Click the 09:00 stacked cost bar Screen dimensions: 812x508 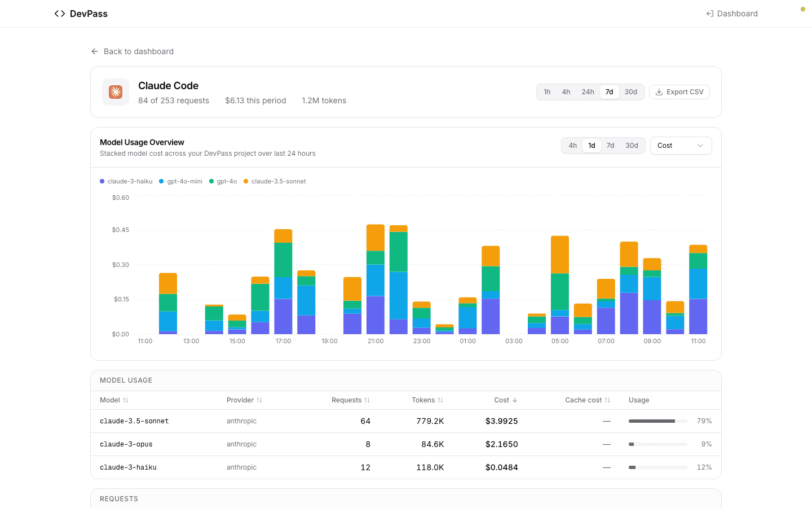coord(652,296)
